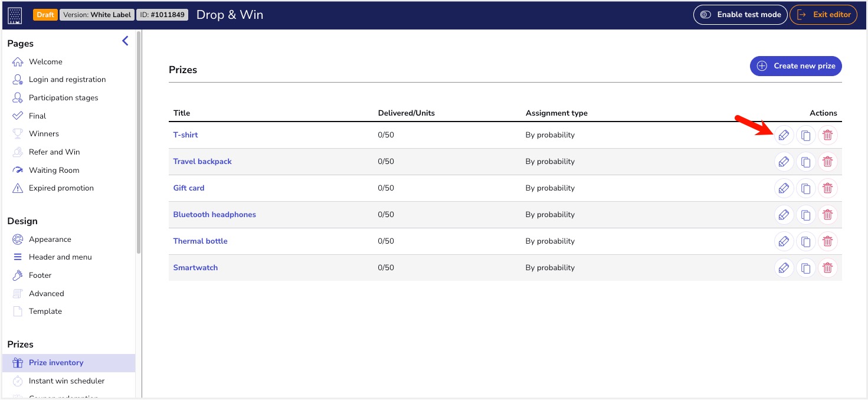
Task: Click the app logo in top-left corner
Action: click(x=15, y=15)
